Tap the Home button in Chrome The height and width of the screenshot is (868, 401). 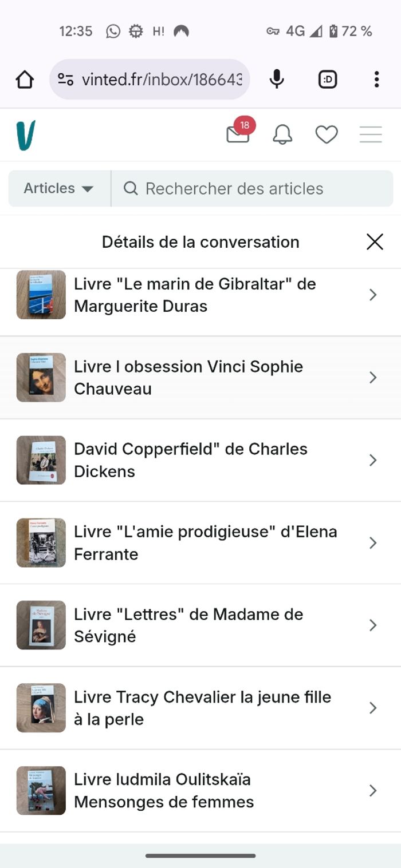click(25, 79)
